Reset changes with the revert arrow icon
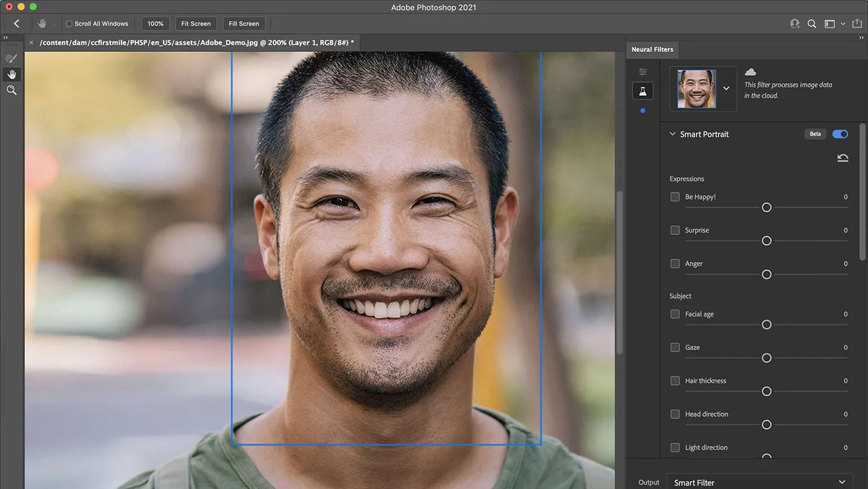 pos(843,157)
